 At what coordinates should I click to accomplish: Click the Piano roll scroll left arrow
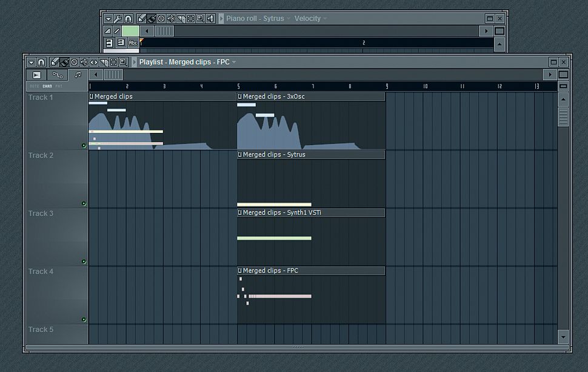(147, 31)
